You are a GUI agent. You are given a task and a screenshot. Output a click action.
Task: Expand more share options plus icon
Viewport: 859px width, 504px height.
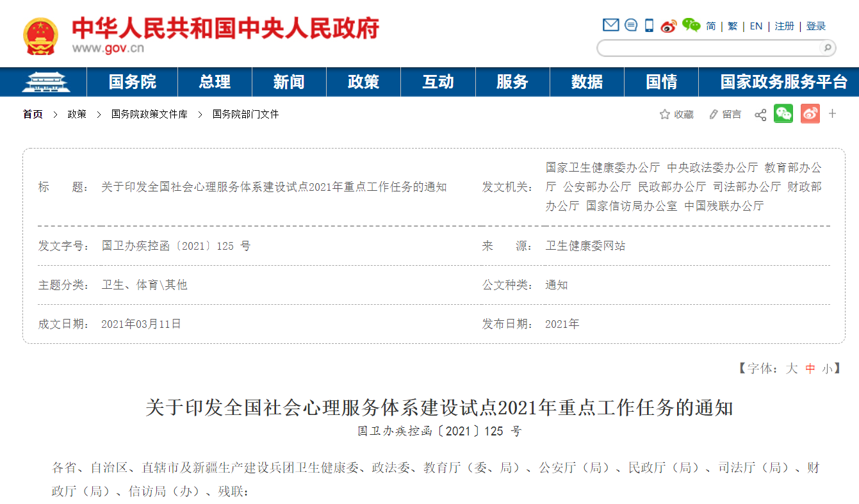(x=833, y=114)
